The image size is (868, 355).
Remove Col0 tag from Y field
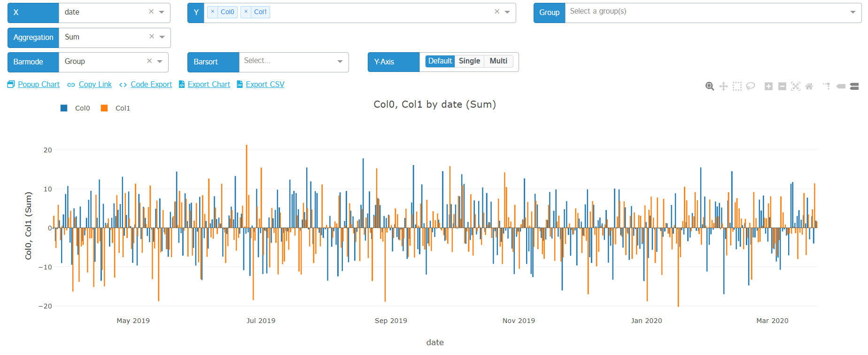point(213,12)
